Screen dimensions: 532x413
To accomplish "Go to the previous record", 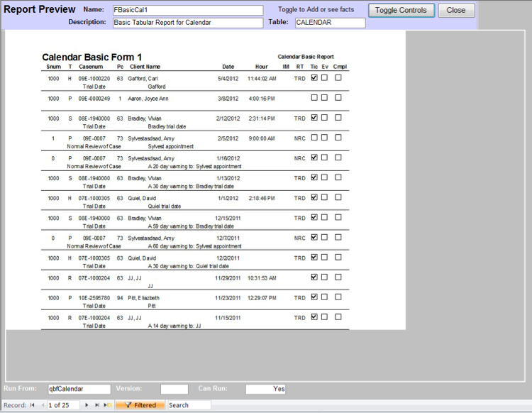I will coord(41,405).
